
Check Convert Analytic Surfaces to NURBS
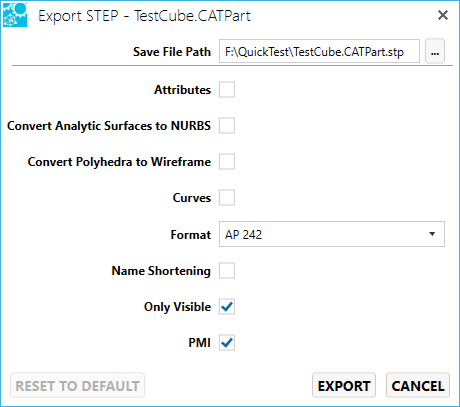pos(227,126)
